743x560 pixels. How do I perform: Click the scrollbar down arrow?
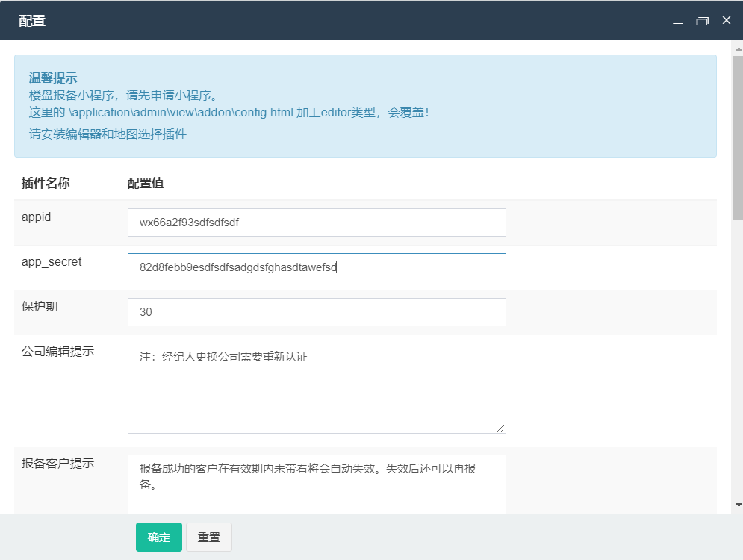click(x=737, y=505)
